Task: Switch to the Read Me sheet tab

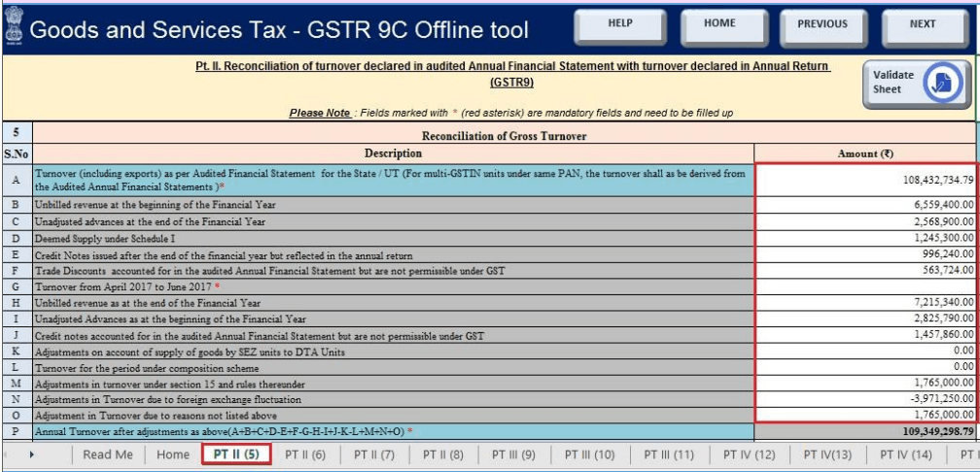Action: (x=108, y=455)
